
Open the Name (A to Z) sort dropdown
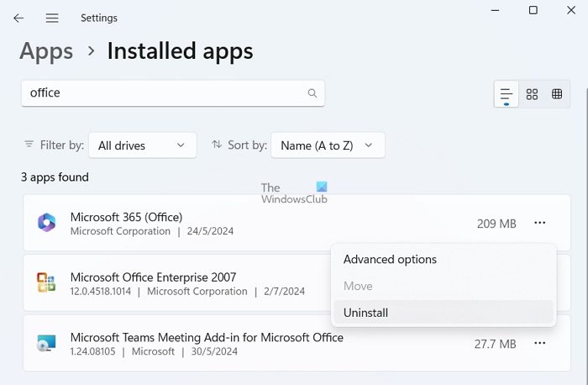[x=328, y=145]
